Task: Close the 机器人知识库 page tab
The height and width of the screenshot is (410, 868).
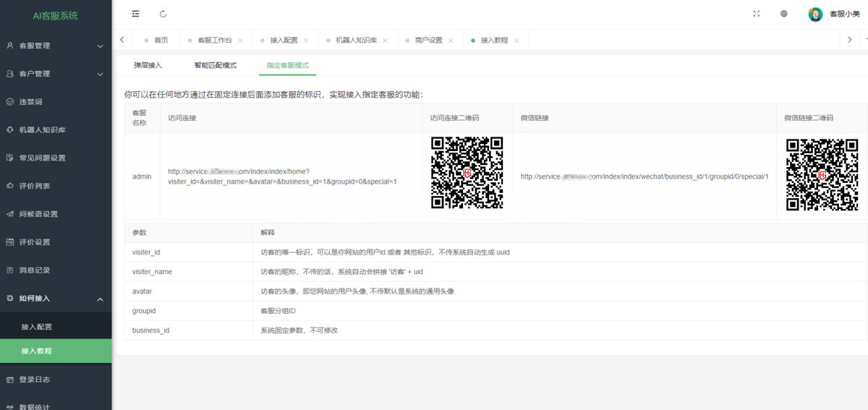Action: click(x=385, y=40)
